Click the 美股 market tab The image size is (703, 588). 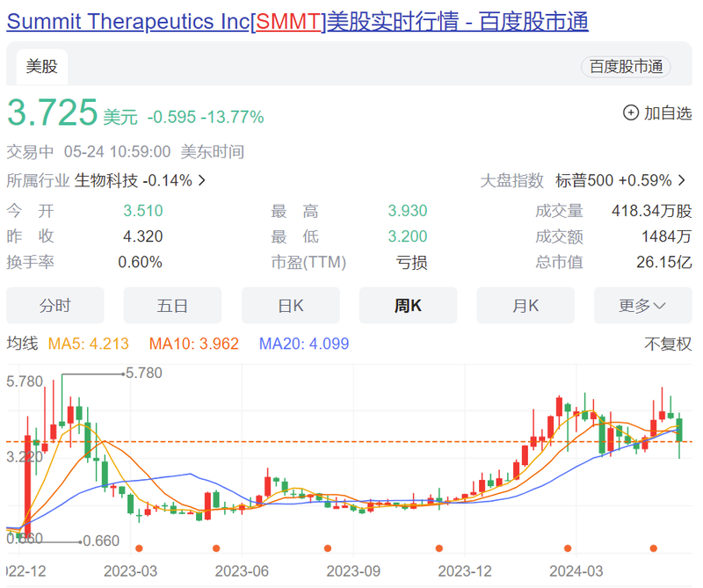[41, 65]
